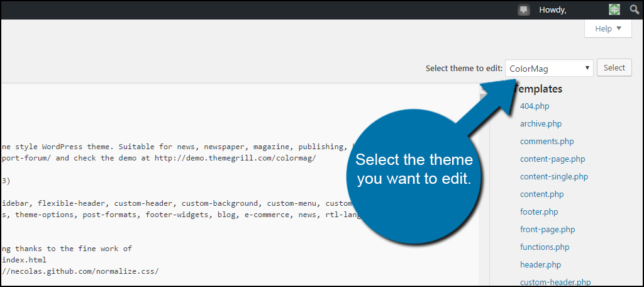Select content-page.php in Templates list
Viewport: 644px width, 287px height.
[552, 159]
